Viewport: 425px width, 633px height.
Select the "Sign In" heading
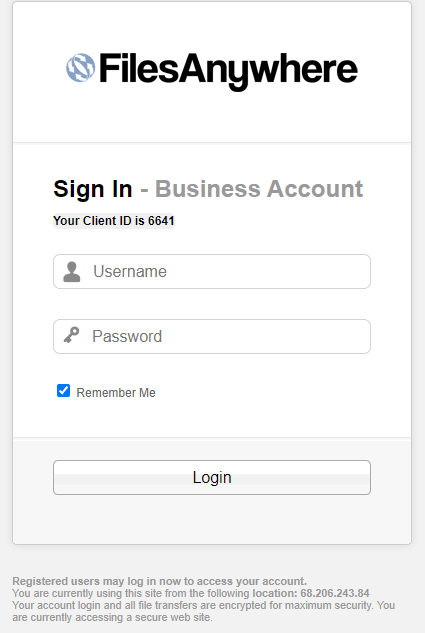(x=93, y=189)
